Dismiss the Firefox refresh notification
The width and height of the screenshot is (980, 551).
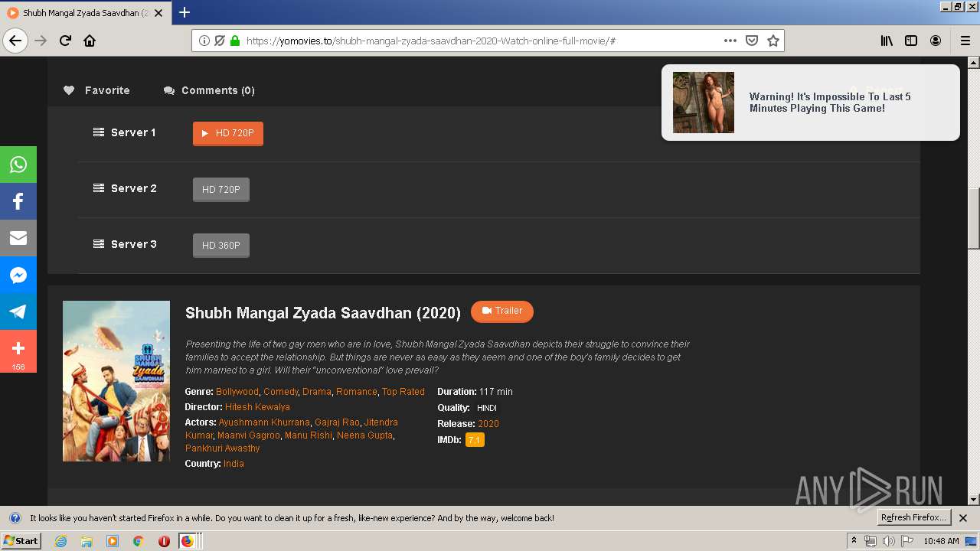pyautogui.click(x=963, y=518)
